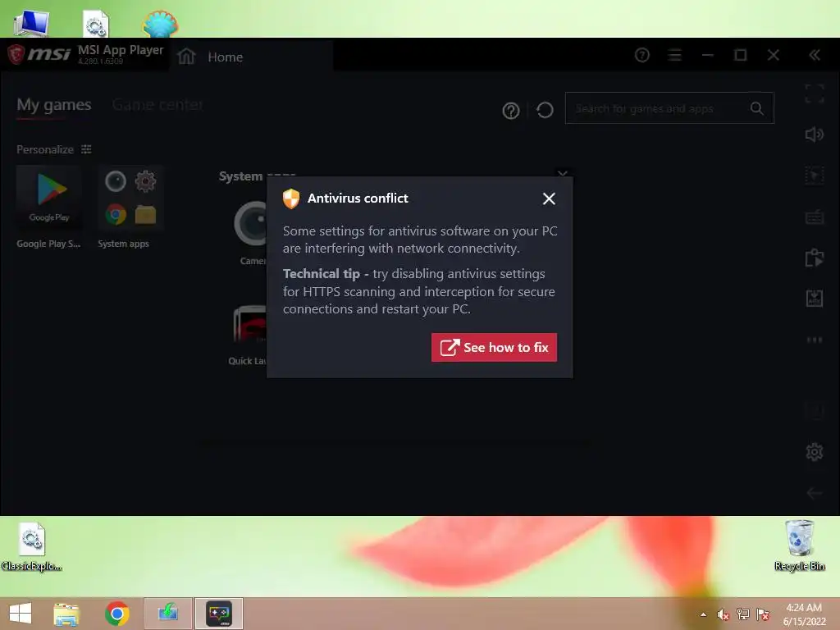Collapse the sidebar with double chevron
The width and height of the screenshot is (840, 630).
click(815, 55)
